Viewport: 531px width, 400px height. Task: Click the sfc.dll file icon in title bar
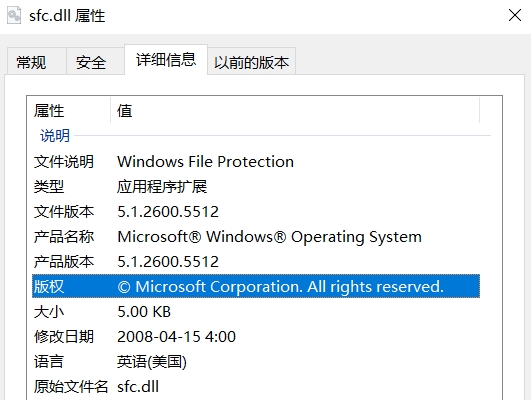14,16
